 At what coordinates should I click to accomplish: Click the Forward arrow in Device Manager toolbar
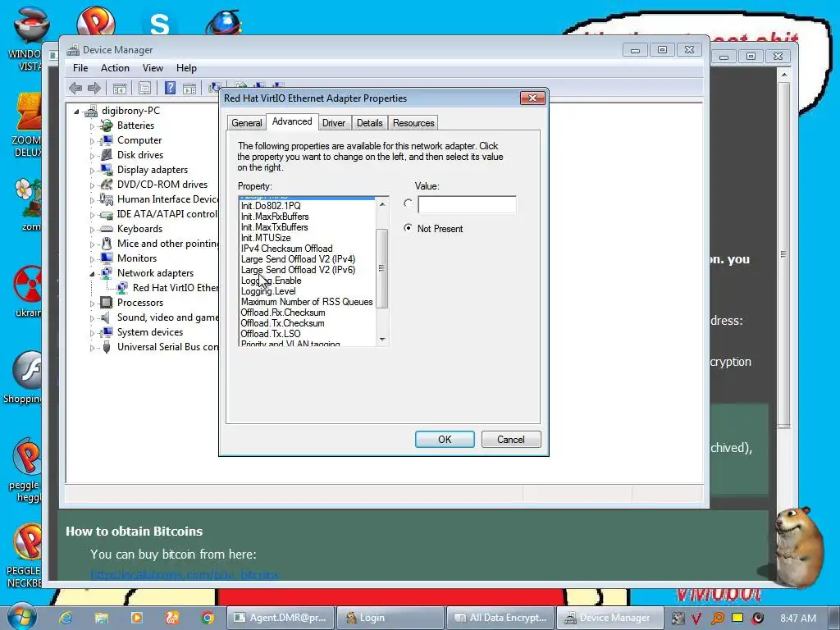coord(94,88)
